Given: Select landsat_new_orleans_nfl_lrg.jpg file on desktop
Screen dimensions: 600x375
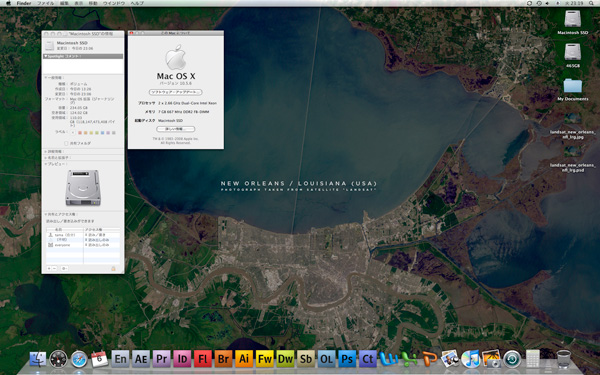Looking at the screenshot, I should point(572,119).
